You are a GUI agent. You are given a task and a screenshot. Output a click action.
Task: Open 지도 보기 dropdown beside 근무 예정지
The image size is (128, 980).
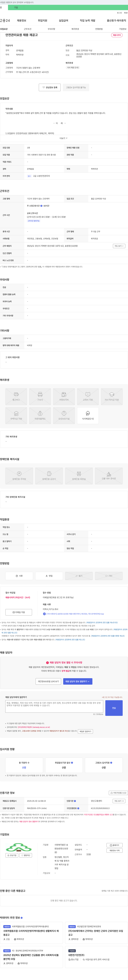coord(119,246)
